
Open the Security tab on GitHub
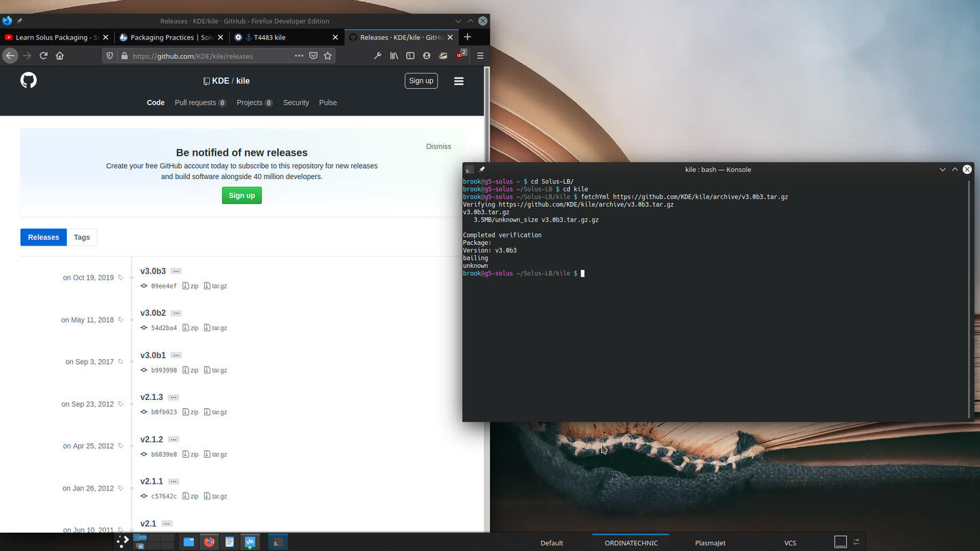(x=296, y=103)
